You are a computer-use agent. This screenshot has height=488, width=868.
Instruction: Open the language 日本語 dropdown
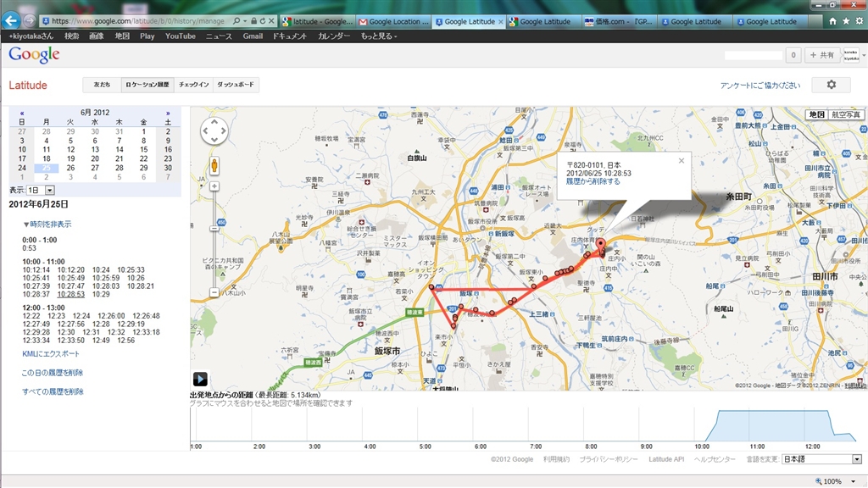click(x=821, y=459)
